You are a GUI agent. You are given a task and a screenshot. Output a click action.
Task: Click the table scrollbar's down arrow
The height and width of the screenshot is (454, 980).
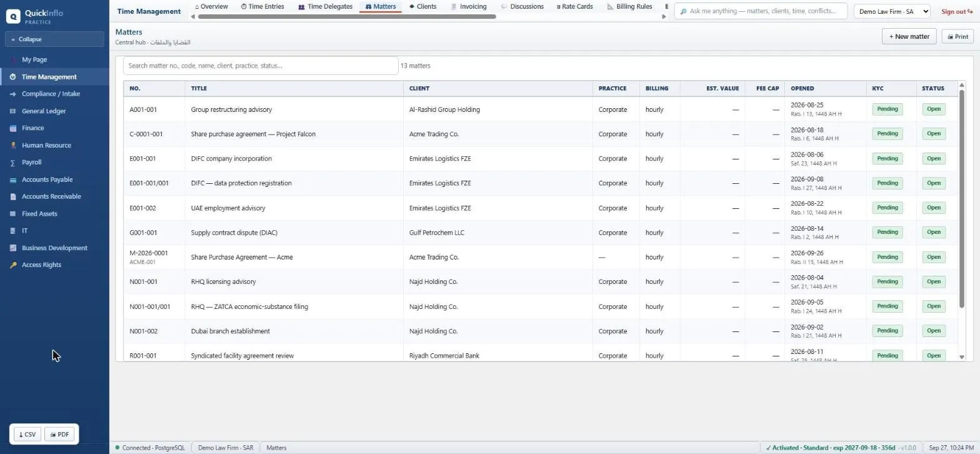[x=962, y=357]
